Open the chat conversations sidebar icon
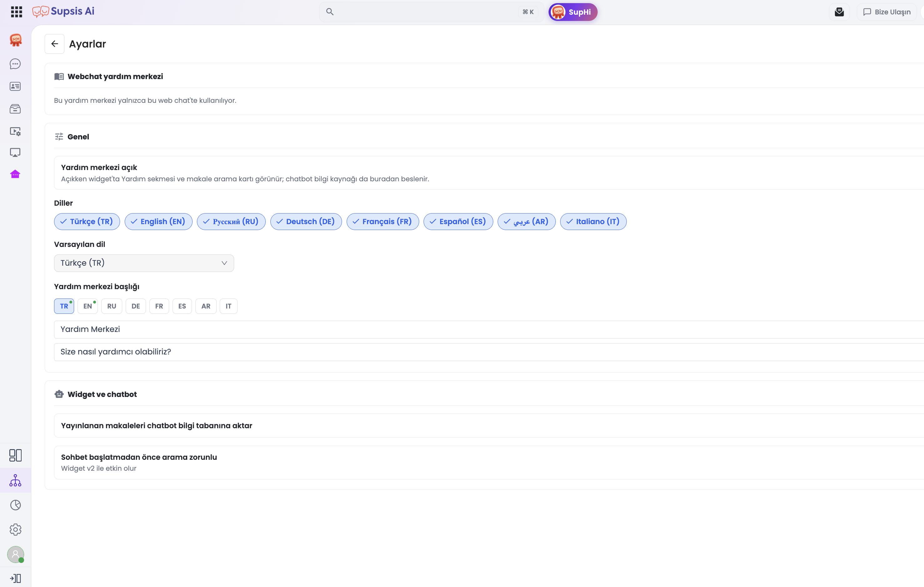Screen dimensions: 924x587 [15, 64]
